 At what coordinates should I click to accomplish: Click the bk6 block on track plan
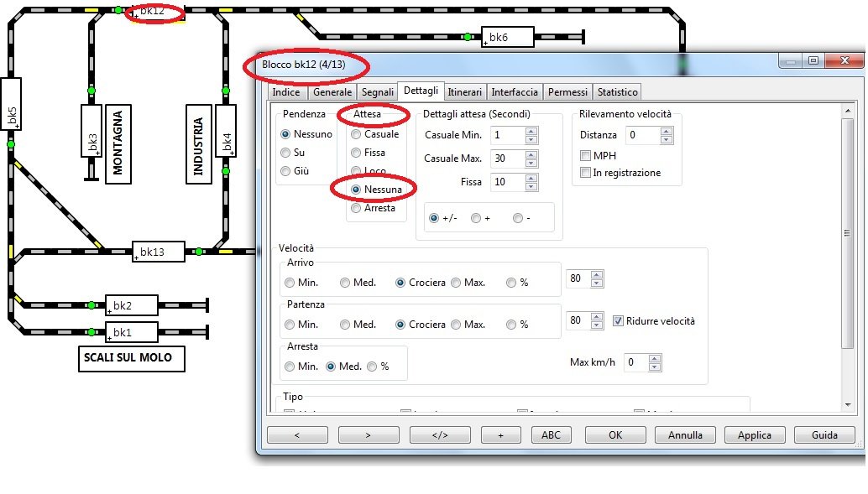click(x=507, y=37)
